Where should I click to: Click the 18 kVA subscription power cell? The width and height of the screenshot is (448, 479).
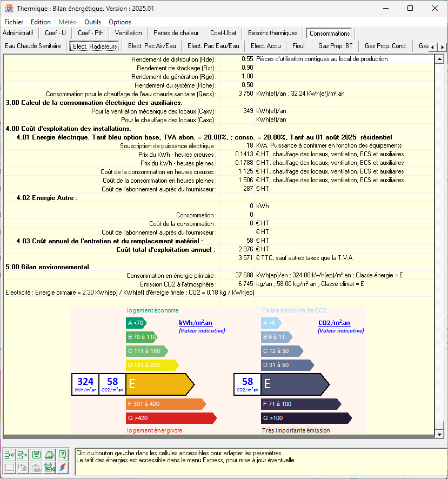coord(237,145)
